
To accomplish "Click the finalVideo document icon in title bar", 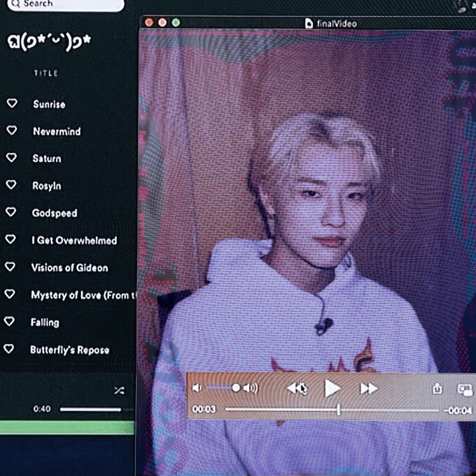I will pyautogui.click(x=309, y=23).
